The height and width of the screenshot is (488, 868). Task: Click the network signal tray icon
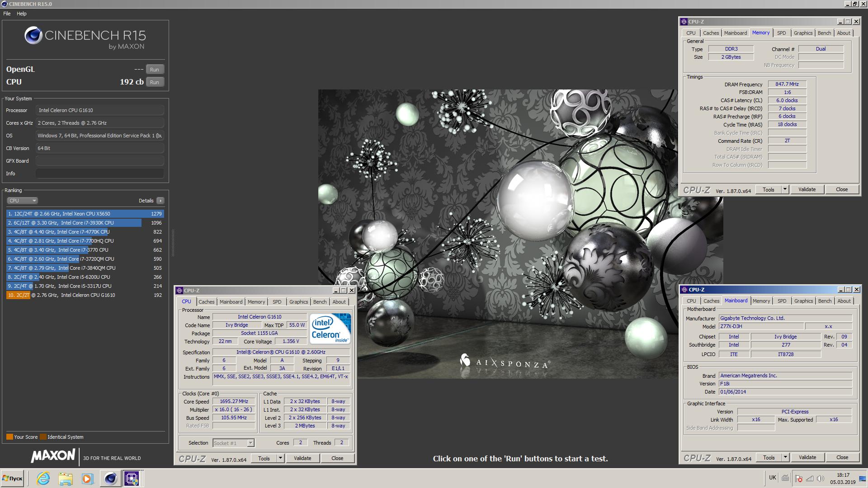tap(810, 478)
